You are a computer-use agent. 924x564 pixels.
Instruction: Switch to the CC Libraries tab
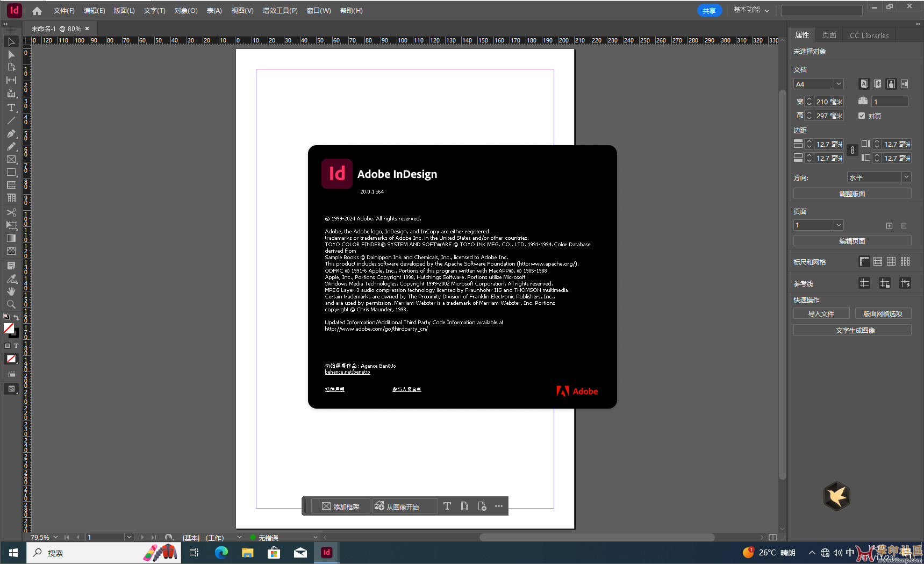point(869,35)
